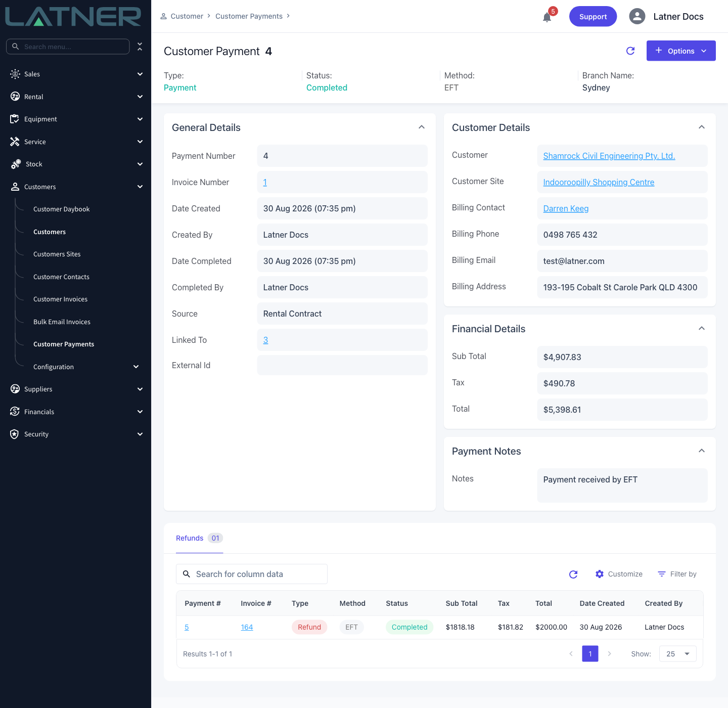Image resolution: width=728 pixels, height=708 pixels.
Task: Open Bulk Email Invoices menu item
Action: 62,322
